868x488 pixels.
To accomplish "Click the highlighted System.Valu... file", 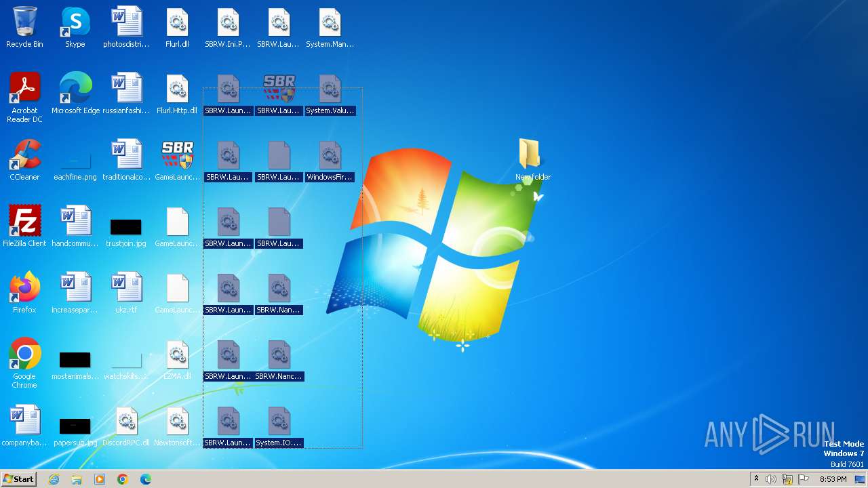I will pyautogui.click(x=330, y=94).
